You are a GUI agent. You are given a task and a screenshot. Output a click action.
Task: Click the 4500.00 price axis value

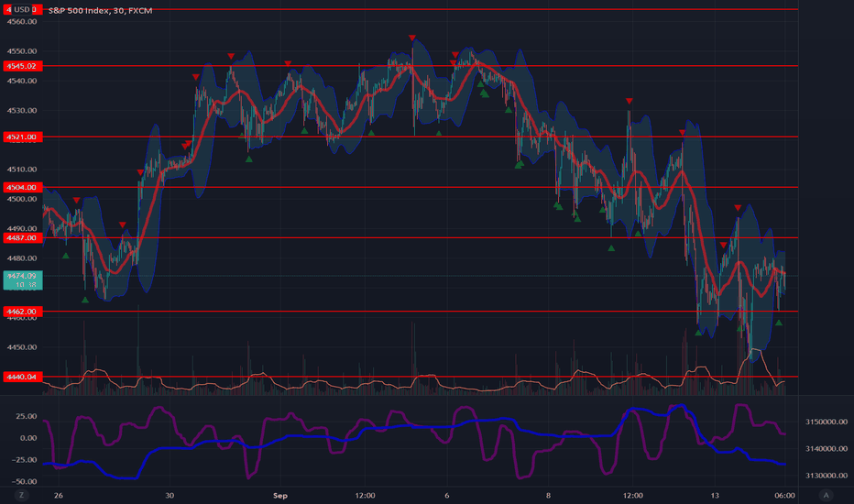pos(22,199)
